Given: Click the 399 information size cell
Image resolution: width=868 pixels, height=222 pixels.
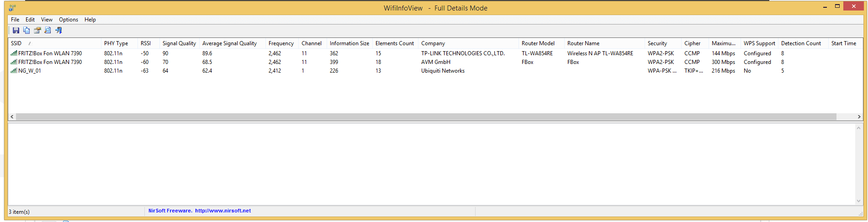Looking at the screenshot, I should tap(334, 62).
